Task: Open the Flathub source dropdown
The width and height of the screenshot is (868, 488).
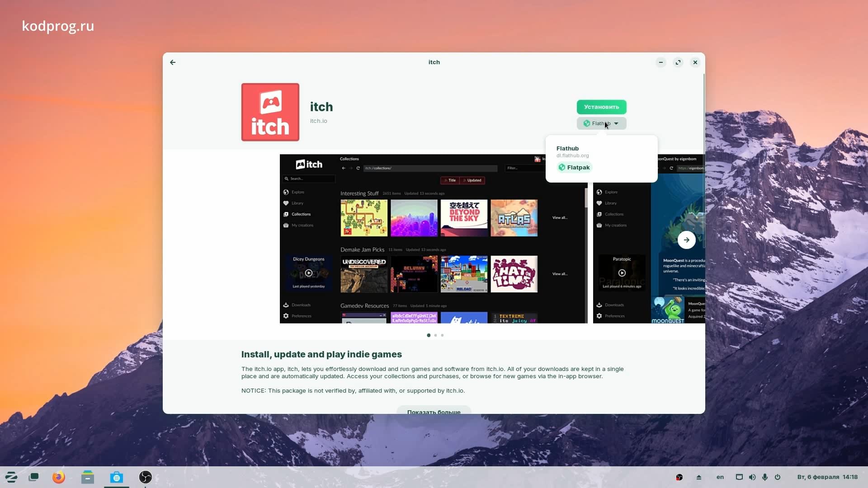Action: (x=601, y=123)
